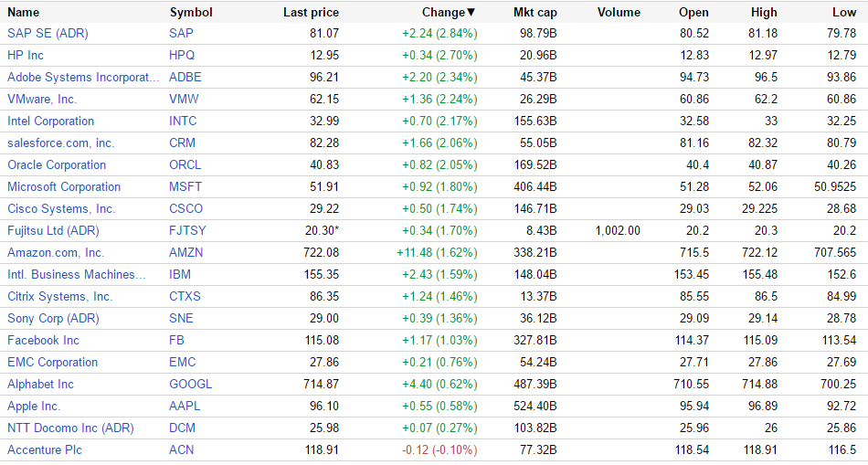Open Fujitsu Ltd (ADR) link
The image size is (868, 465).
coord(53,230)
